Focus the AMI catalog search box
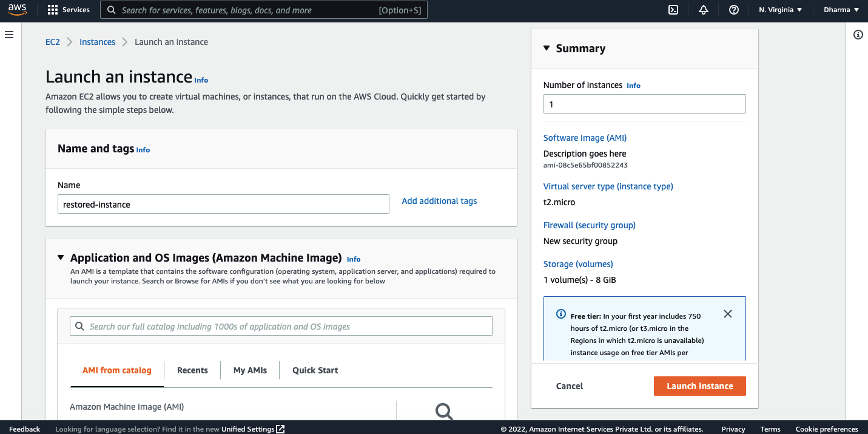The image size is (868, 434). tap(281, 326)
